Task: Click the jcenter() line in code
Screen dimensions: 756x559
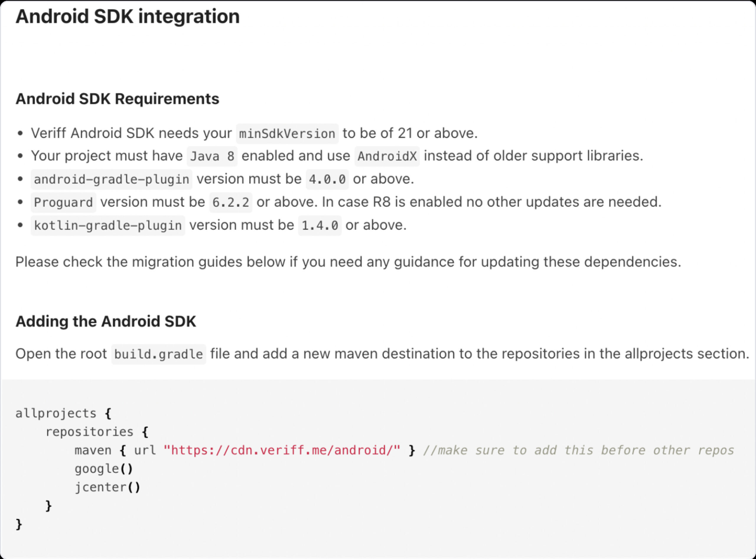Action: click(x=107, y=487)
